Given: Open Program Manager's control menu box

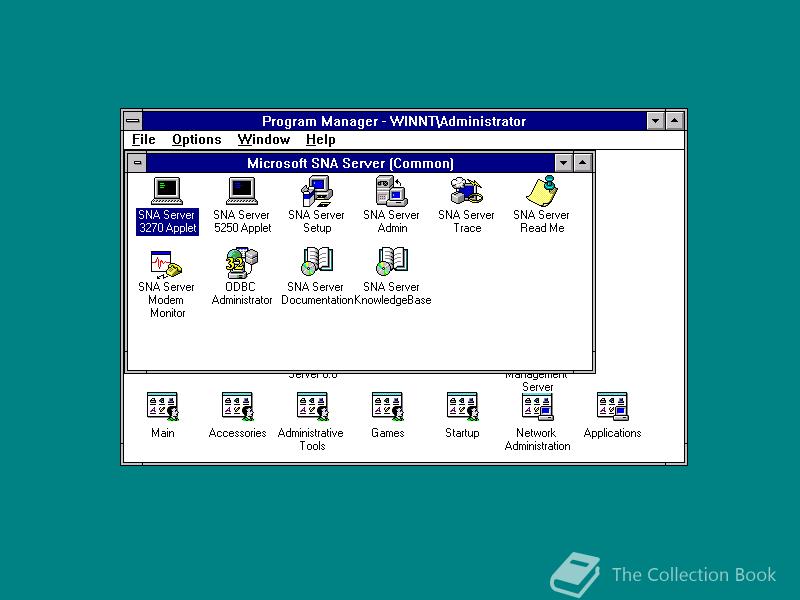Looking at the screenshot, I should tap(133, 121).
